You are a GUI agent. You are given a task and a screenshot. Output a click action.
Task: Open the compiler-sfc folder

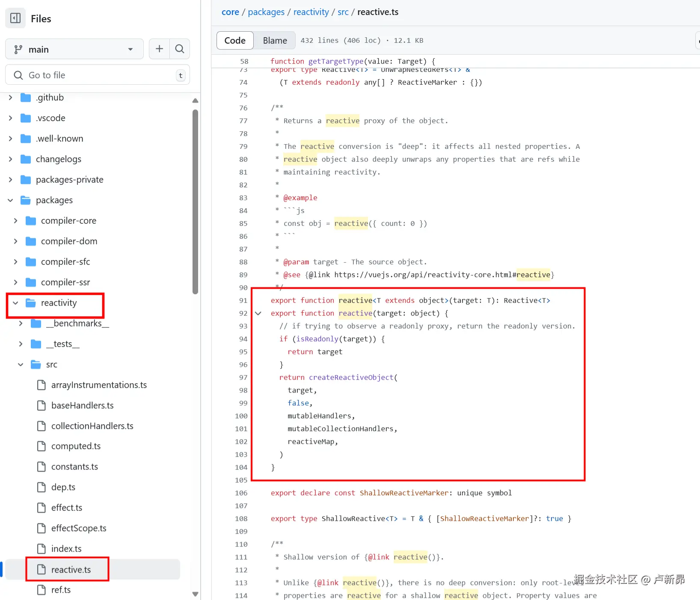click(x=65, y=262)
